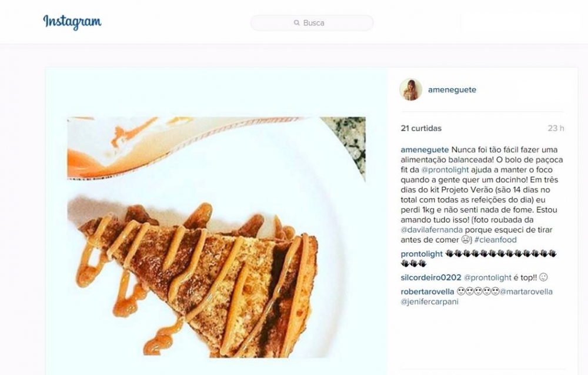The height and width of the screenshot is (375, 588).
Task: Open the @jenifercarpani mention
Action: tap(429, 302)
